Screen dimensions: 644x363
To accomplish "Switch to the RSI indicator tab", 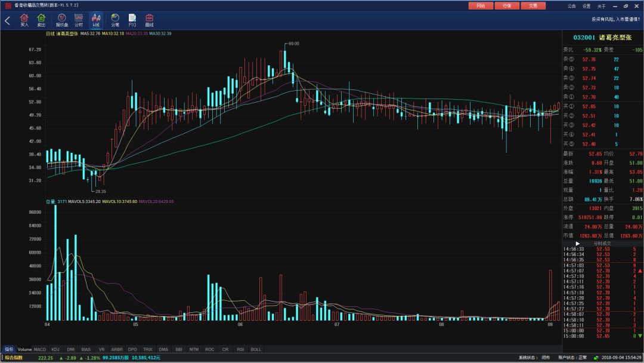I will coord(240,349).
